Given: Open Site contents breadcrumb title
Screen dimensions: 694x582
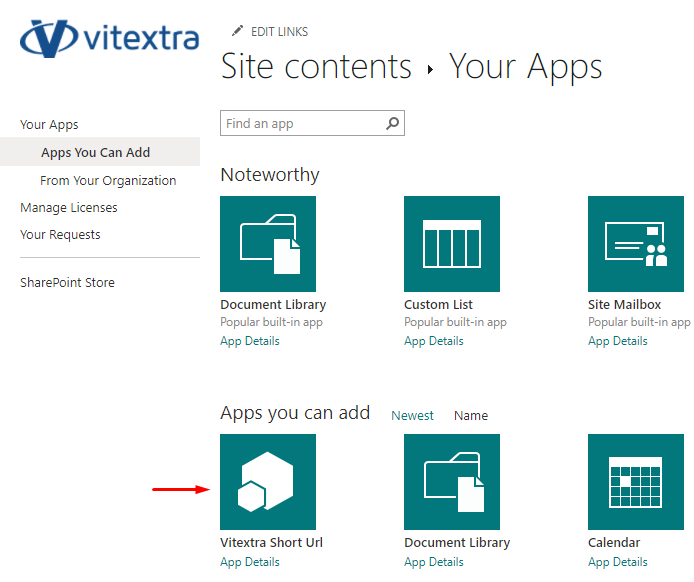Looking at the screenshot, I should click(316, 66).
